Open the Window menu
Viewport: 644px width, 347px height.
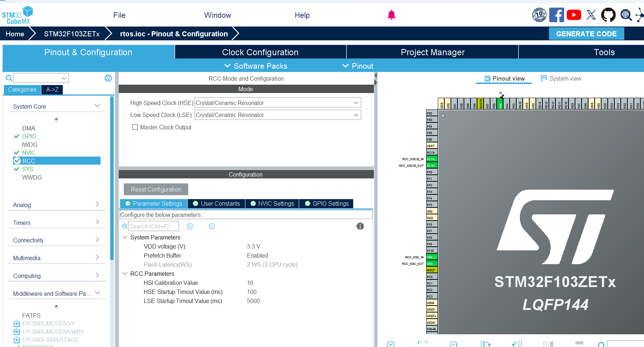pyautogui.click(x=217, y=15)
